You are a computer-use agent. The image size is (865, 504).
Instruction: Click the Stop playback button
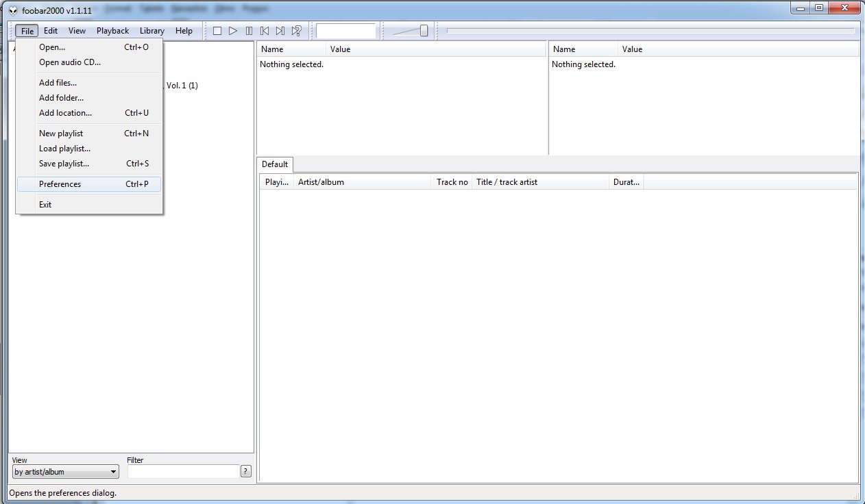pyautogui.click(x=217, y=31)
